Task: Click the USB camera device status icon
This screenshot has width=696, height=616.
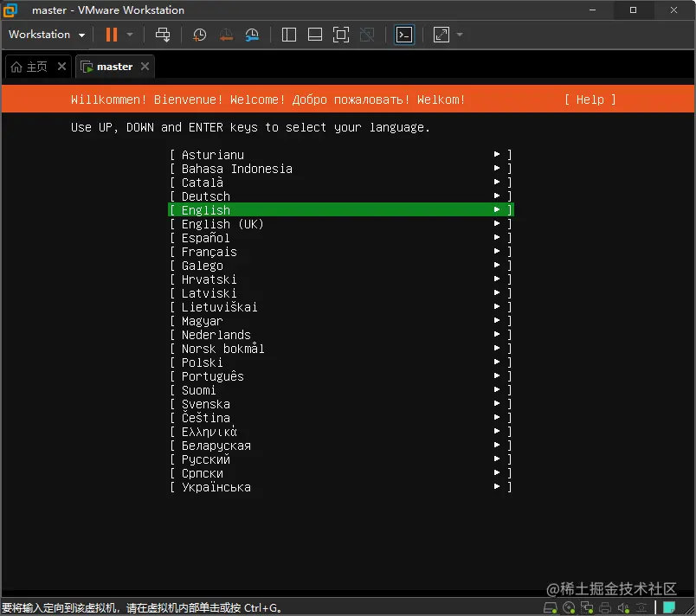Action: 641,607
